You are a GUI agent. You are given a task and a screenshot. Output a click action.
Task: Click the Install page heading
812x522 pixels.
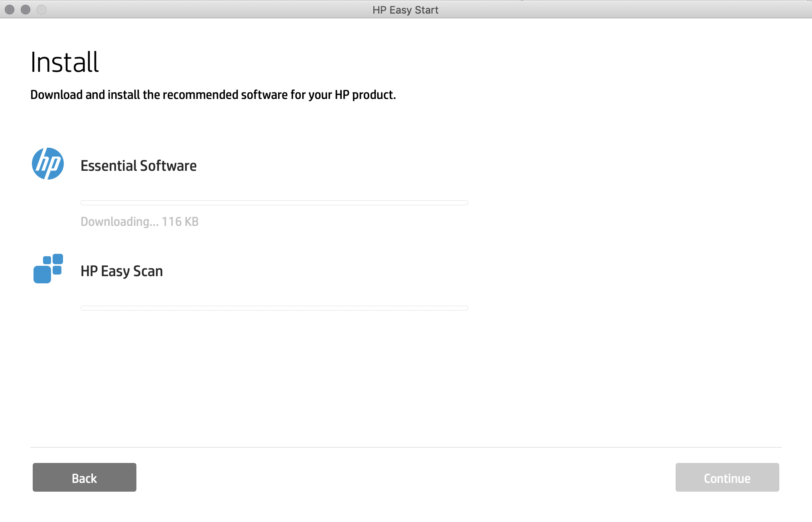pos(65,62)
